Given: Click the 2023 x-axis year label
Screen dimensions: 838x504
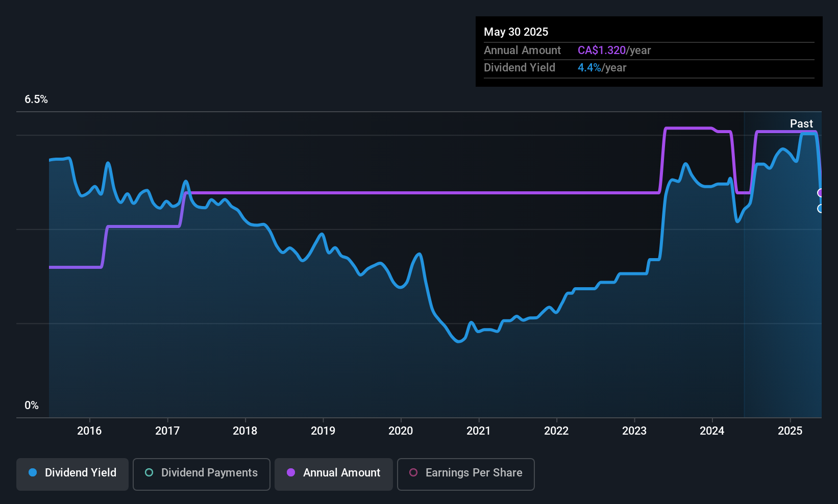Looking at the screenshot, I should point(634,431).
